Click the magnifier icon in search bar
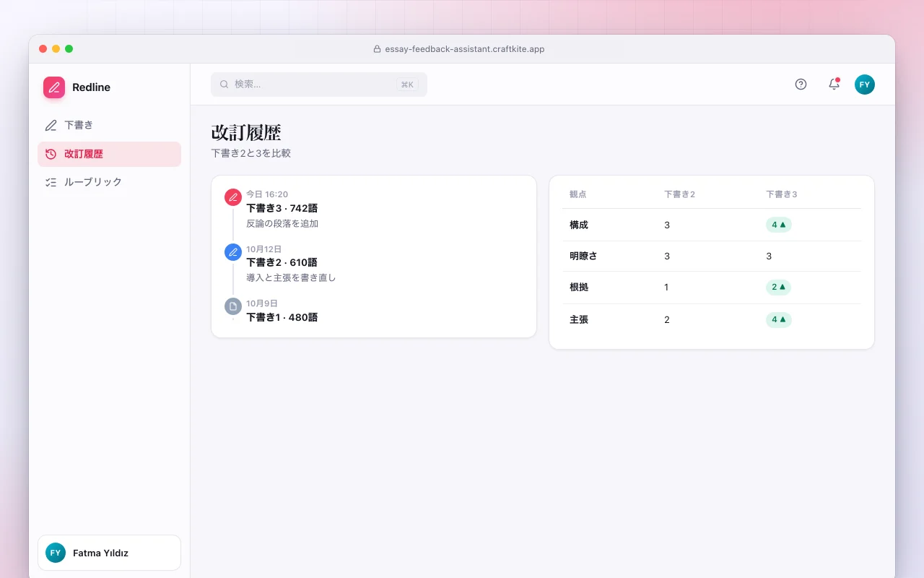 point(225,85)
